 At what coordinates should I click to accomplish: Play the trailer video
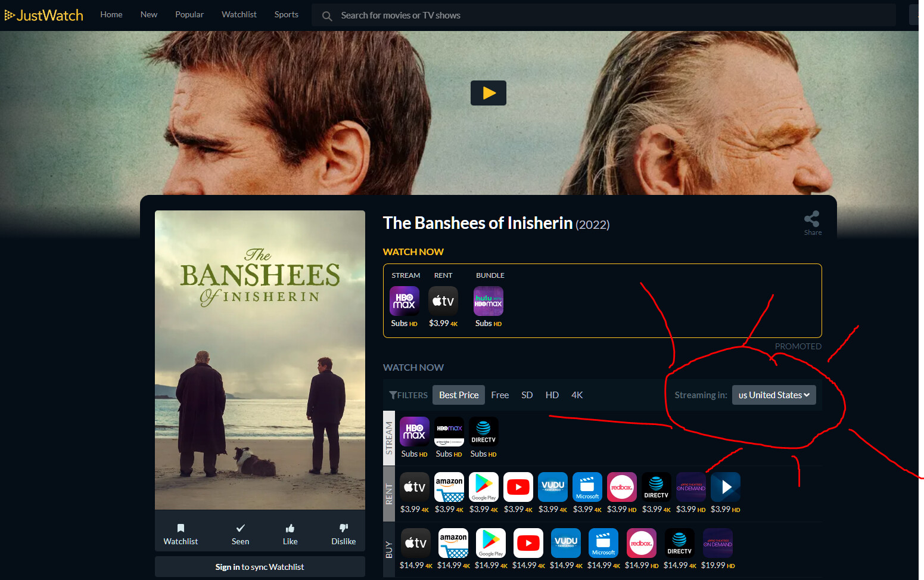tap(489, 93)
